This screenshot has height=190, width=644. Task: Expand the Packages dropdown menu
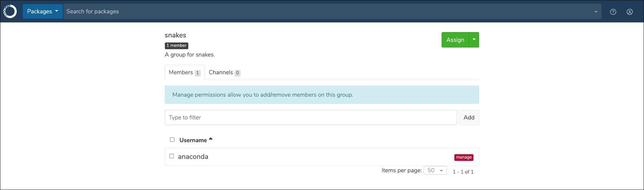(x=43, y=11)
